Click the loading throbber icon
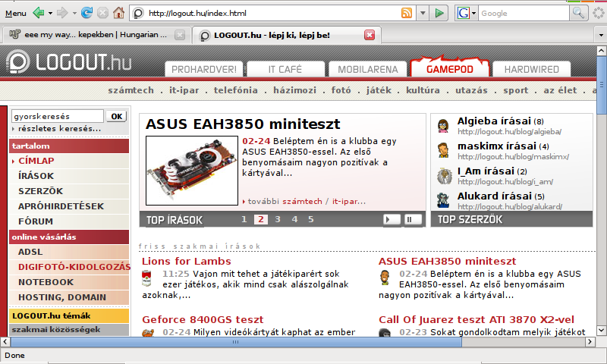 pos(599,13)
